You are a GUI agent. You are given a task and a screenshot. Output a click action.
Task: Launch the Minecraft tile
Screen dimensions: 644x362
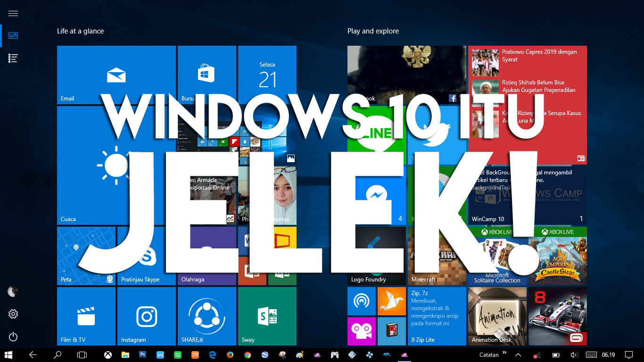coord(437,256)
